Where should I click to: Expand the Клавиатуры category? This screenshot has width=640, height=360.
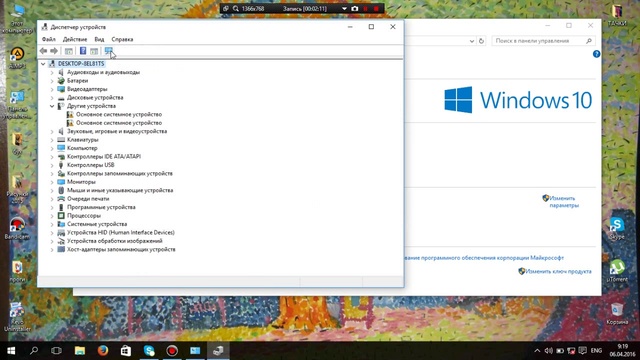[x=52, y=140]
